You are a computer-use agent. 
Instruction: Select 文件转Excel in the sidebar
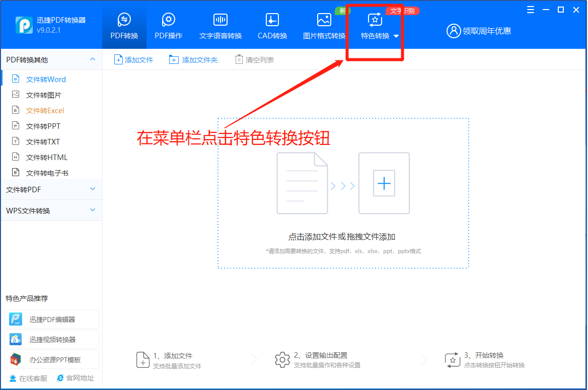pyautogui.click(x=45, y=111)
